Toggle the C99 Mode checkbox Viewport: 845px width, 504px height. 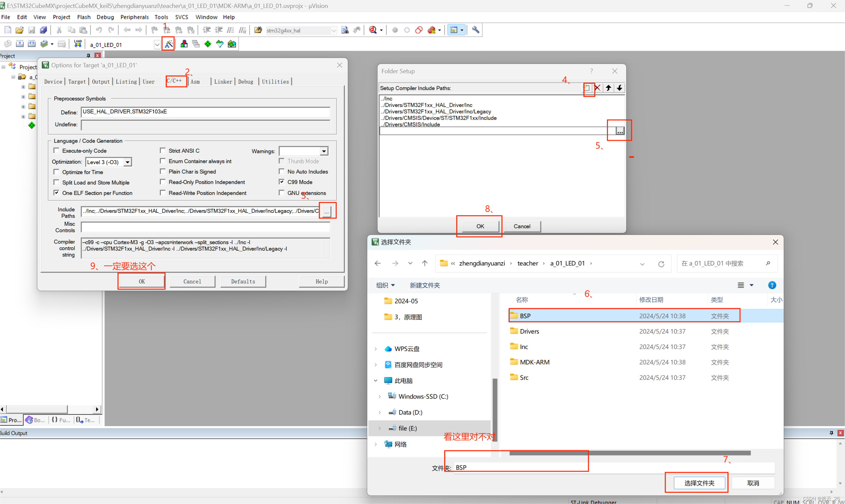tap(282, 182)
